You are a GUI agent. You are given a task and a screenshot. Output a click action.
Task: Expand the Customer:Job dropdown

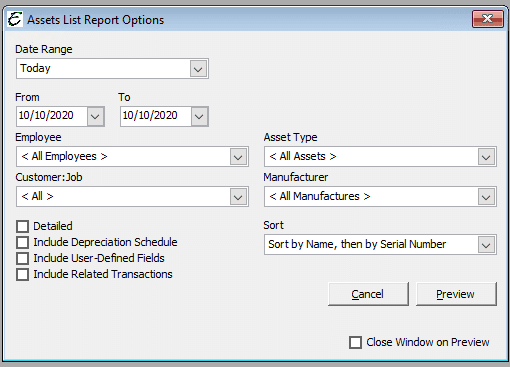238,197
